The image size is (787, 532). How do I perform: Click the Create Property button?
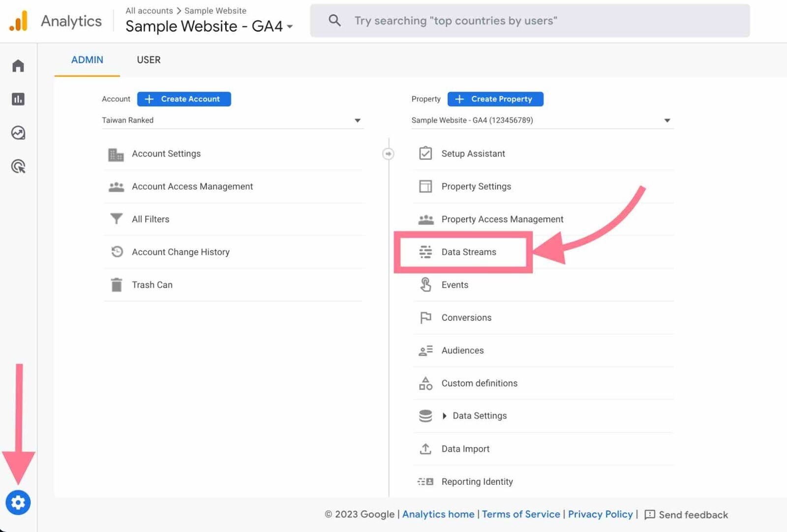(x=495, y=99)
